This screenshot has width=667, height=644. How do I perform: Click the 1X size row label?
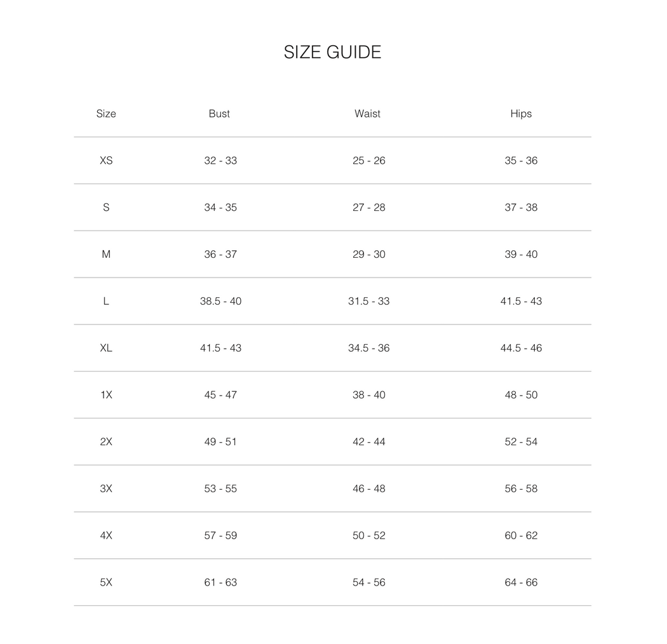point(106,395)
